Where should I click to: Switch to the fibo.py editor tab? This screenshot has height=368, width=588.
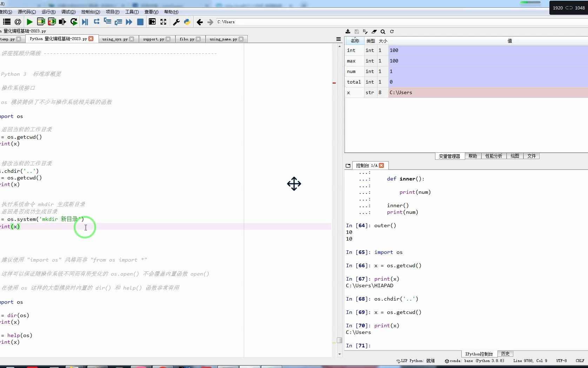click(x=187, y=39)
